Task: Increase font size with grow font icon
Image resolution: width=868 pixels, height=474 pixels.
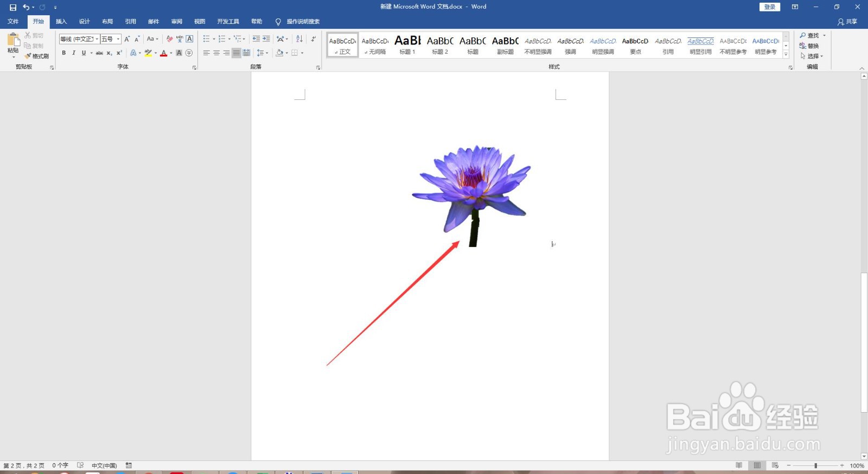Action: coord(127,39)
